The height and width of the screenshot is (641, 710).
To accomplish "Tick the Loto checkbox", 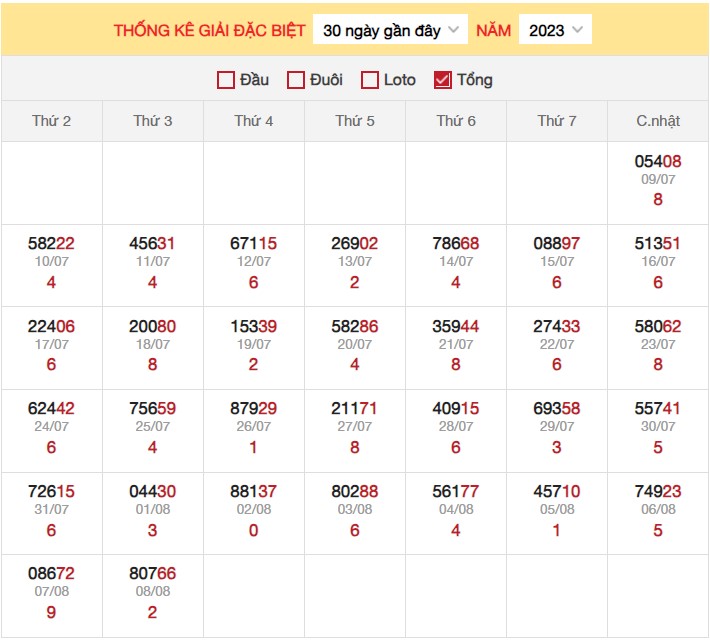I will [370, 80].
